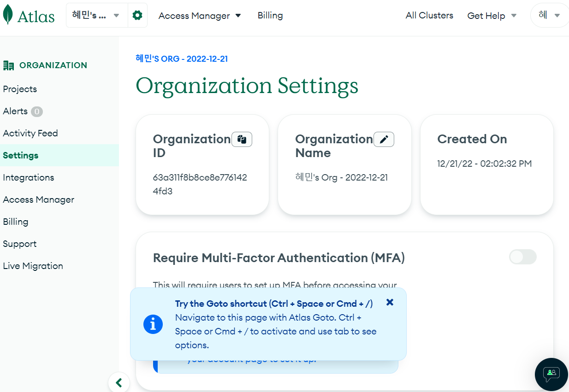
Task: Copy the Organization ID
Action: pos(242,139)
